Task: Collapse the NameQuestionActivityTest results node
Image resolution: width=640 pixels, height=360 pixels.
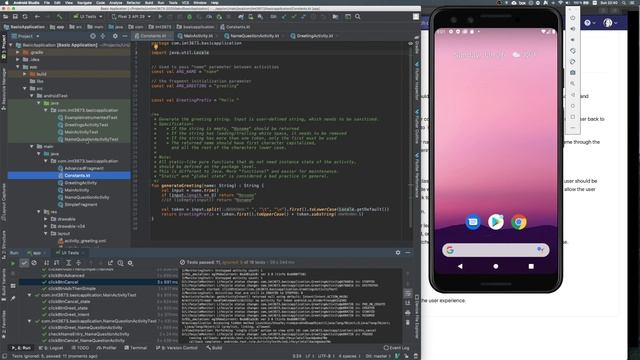Action: [x=29, y=321]
